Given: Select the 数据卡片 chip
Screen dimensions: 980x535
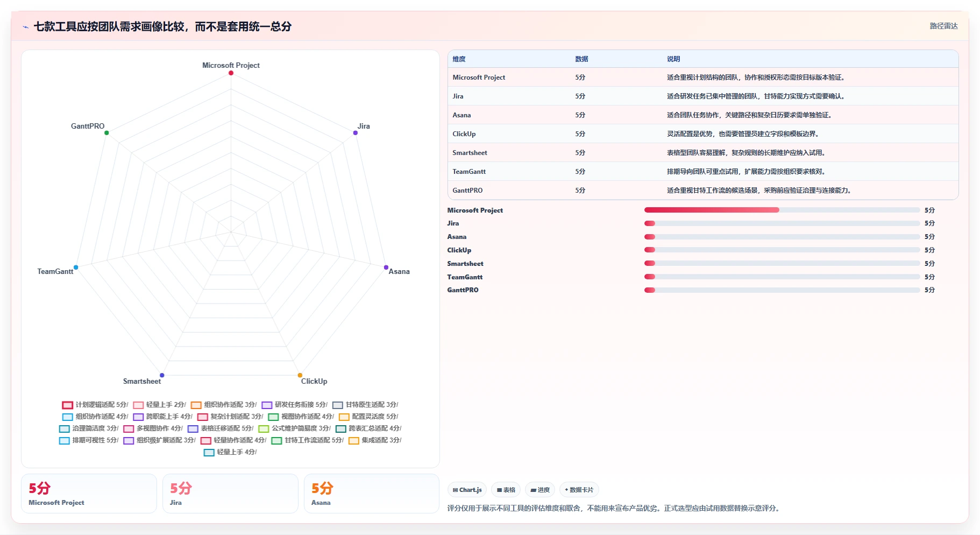Looking at the screenshot, I should pyautogui.click(x=579, y=490).
